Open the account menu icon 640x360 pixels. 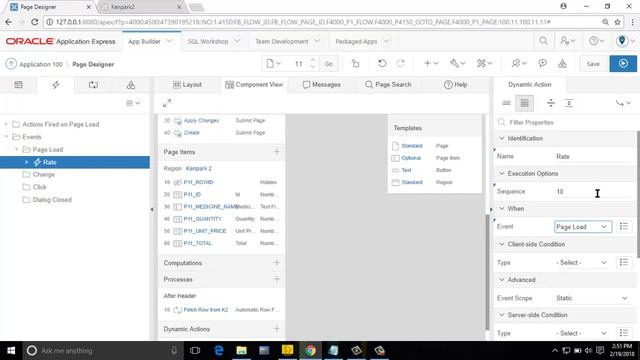[x=625, y=41]
